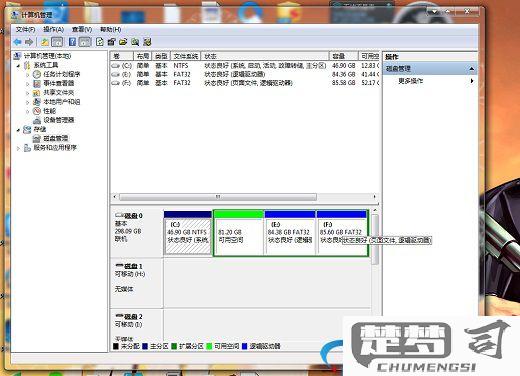Expand Services and Applications (服务和应用程序) node
Image resolution: width=520 pixels, height=376 pixels.
coord(19,148)
